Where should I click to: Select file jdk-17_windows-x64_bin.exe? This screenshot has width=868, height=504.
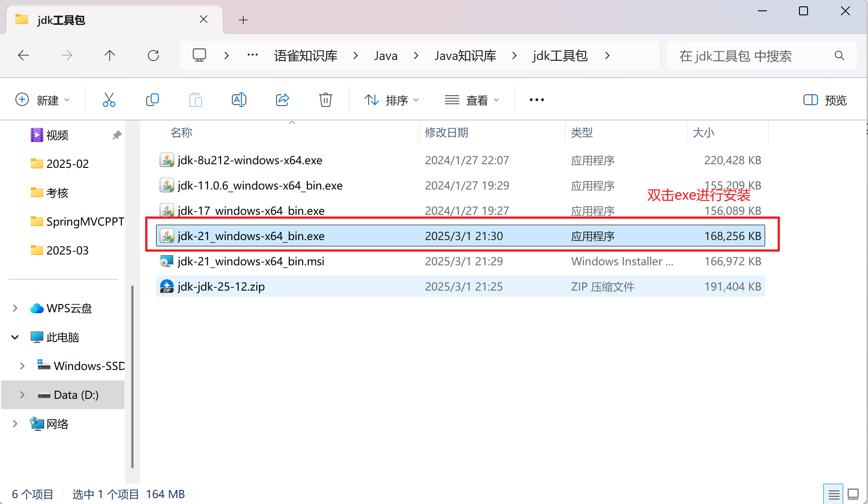(461, 211)
